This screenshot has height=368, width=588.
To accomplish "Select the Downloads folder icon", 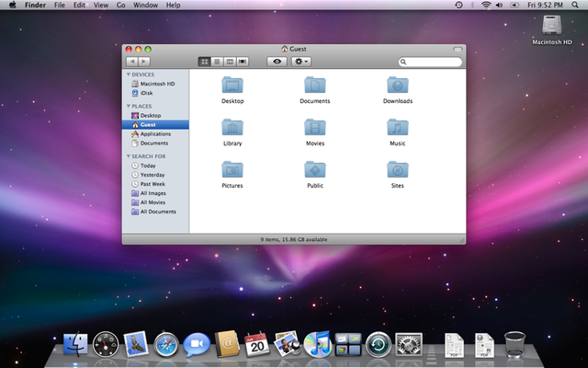I will [398, 86].
